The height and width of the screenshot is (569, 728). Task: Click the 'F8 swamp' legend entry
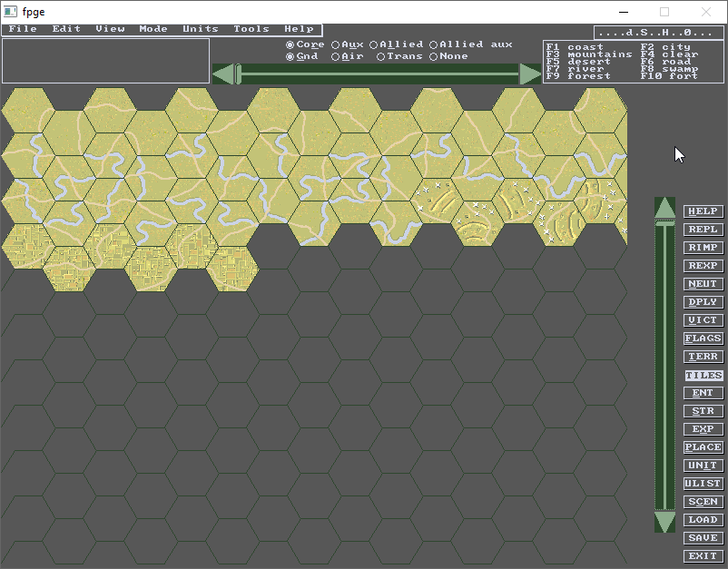click(669, 69)
